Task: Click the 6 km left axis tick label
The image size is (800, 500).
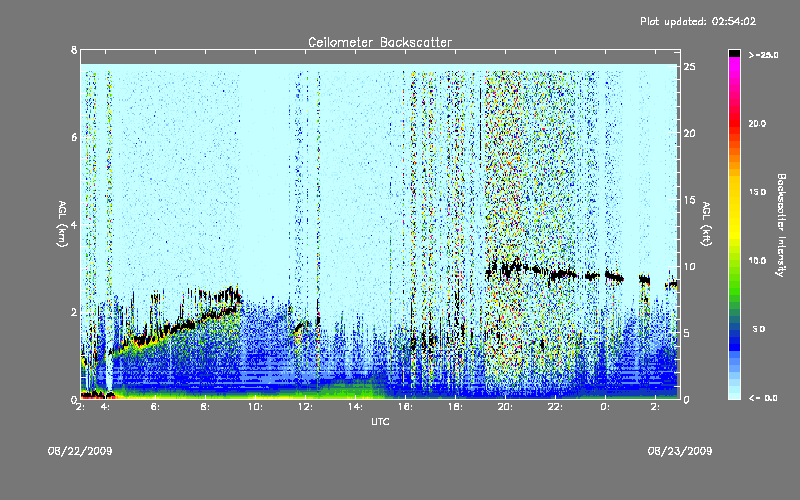Action: (x=74, y=138)
